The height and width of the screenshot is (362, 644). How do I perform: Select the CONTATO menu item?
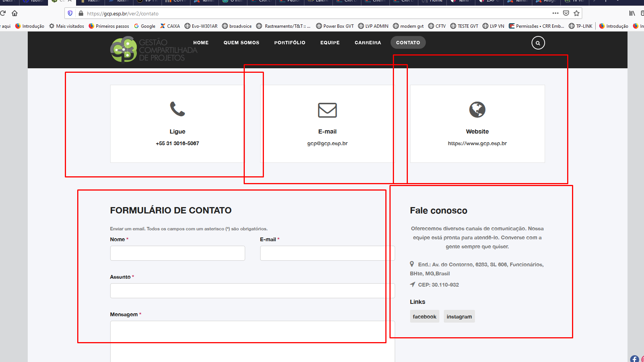click(x=408, y=43)
